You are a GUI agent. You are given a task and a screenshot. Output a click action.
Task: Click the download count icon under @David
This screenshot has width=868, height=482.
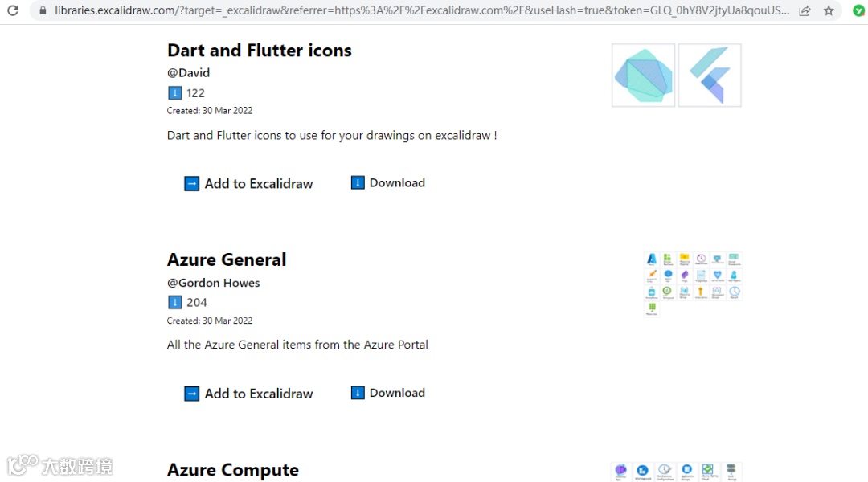pyautogui.click(x=174, y=92)
